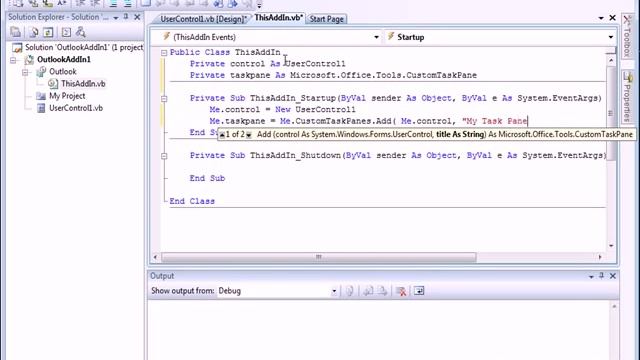Image resolution: width=640 pixels, height=360 pixels.
Task: Click Find Message in Code icon
Action: pos(349,291)
